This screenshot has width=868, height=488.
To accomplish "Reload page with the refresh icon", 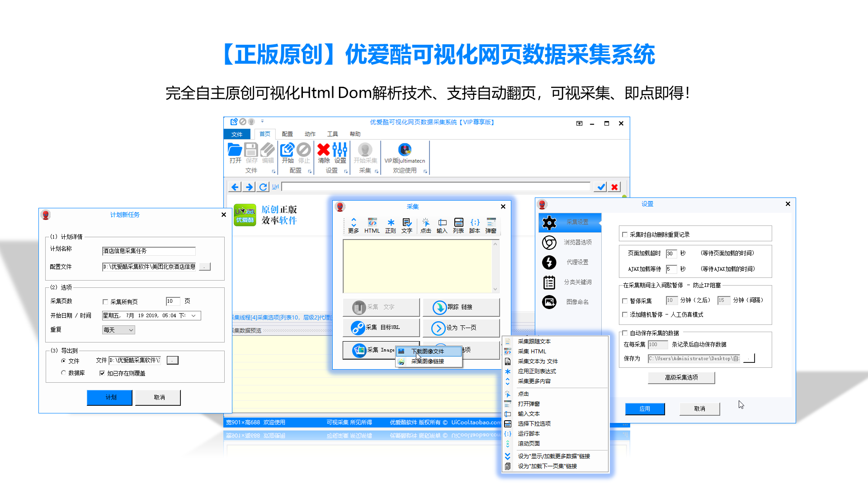I will [263, 187].
